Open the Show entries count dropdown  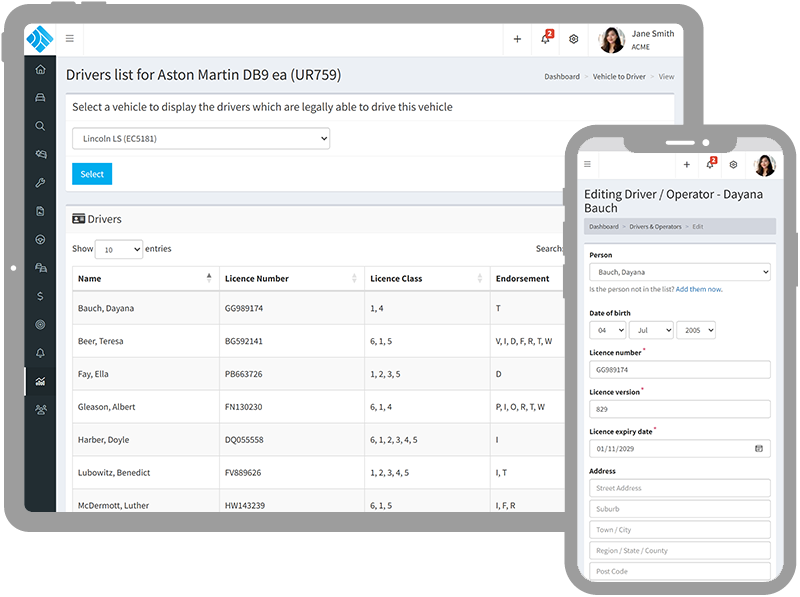119,249
